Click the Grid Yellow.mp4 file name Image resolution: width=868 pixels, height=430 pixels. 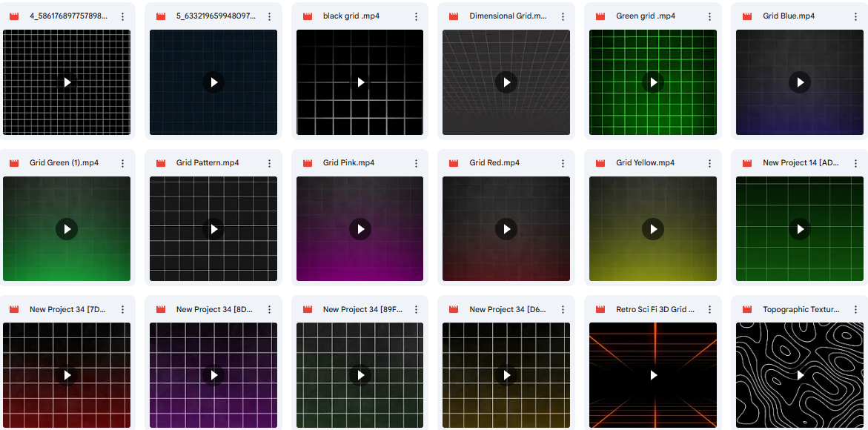pos(646,162)
